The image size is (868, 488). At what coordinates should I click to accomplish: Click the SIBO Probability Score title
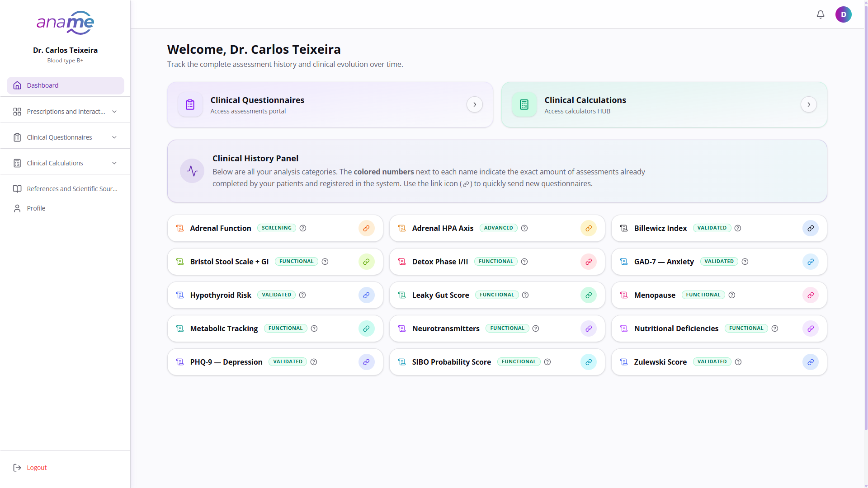tap(452, 362)
